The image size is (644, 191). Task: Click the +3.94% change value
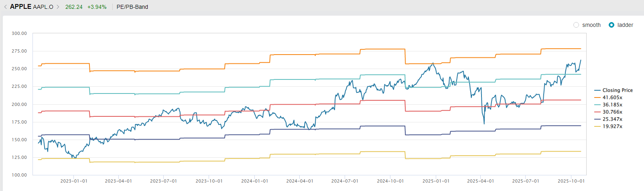[x=97, y=7]
